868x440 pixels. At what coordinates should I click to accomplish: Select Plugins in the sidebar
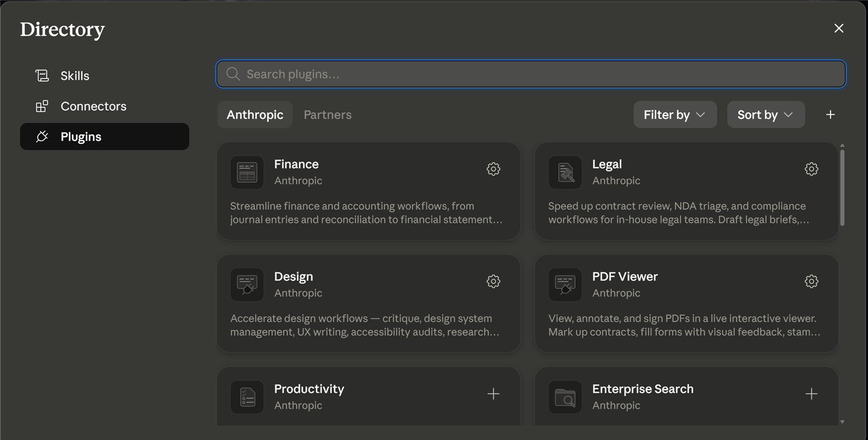(105, 137)
